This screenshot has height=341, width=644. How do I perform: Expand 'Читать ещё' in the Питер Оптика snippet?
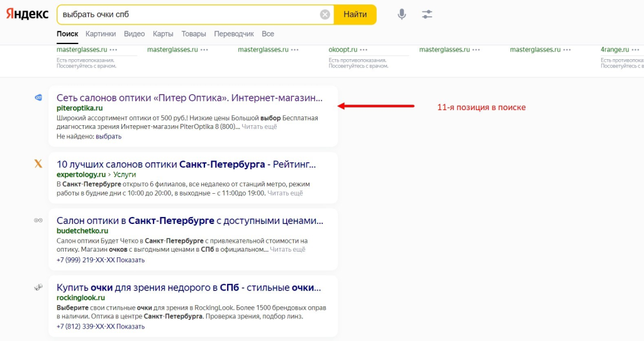pyautogui.click(x=259, y=126)
